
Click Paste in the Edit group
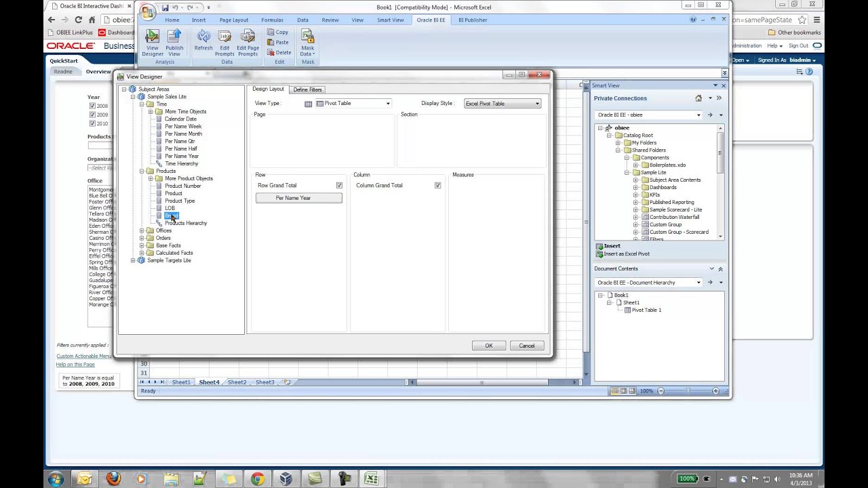pyautogui.click(x=278, y=42)
